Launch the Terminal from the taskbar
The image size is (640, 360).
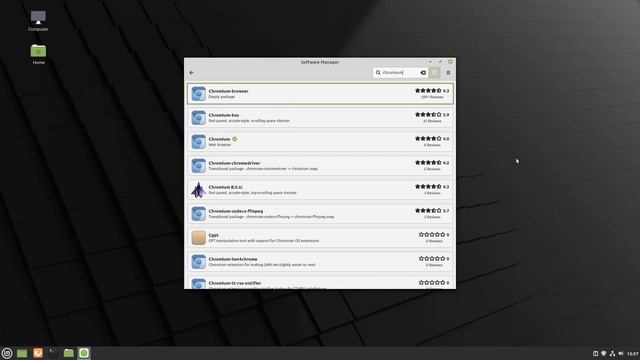(x=53, y=353)
